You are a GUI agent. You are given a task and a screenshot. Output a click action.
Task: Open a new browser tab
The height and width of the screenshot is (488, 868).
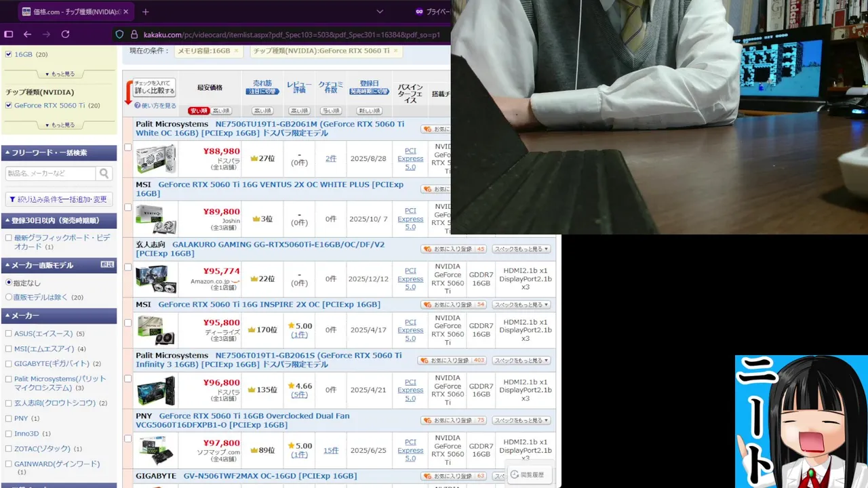[145, 12]
